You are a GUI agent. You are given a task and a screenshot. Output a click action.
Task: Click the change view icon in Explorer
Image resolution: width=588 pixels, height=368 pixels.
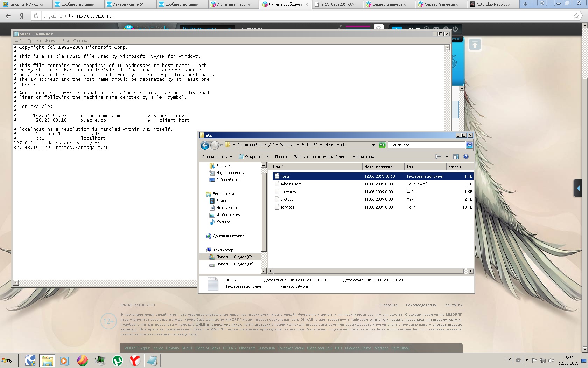[x=438, y=157]
